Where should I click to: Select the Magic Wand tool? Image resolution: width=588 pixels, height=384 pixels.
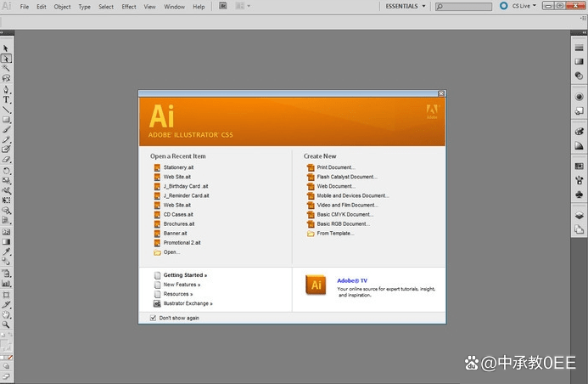click(6, 68)
